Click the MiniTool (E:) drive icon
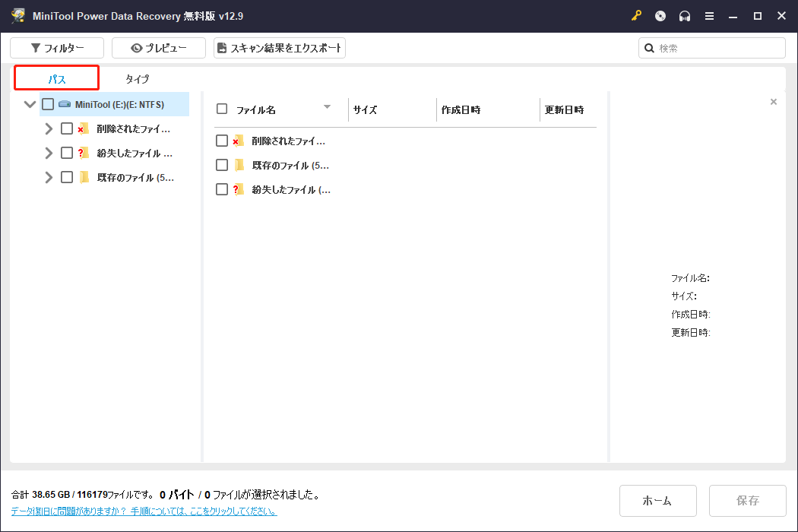The width and height of the screenshot is (798, 532). point(65,104)
